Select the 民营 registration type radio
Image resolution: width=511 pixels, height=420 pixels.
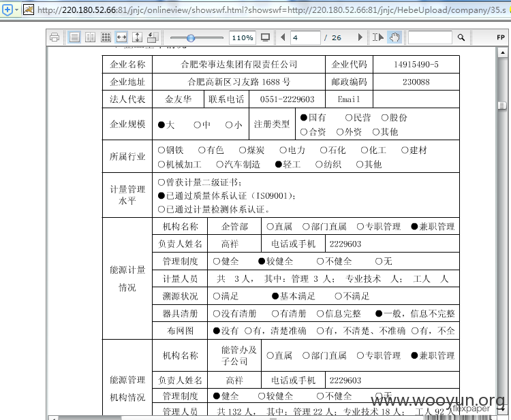[349, 118]
